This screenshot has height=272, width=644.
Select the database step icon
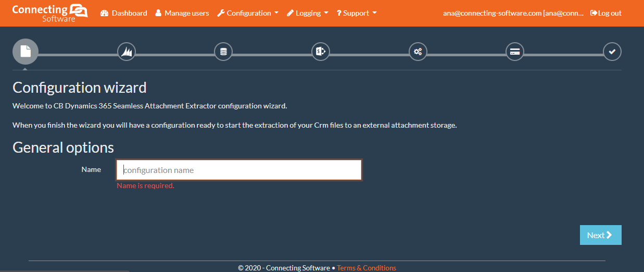223,52
